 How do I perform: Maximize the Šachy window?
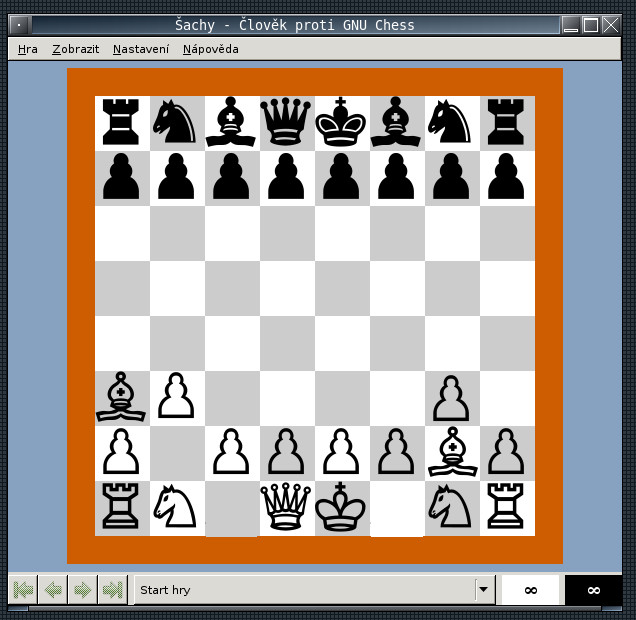591,25
